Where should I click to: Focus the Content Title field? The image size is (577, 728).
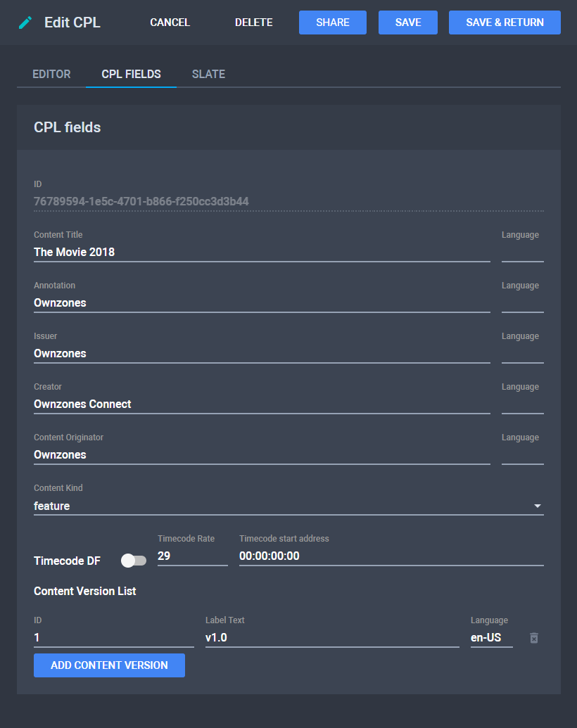[262, 252]
